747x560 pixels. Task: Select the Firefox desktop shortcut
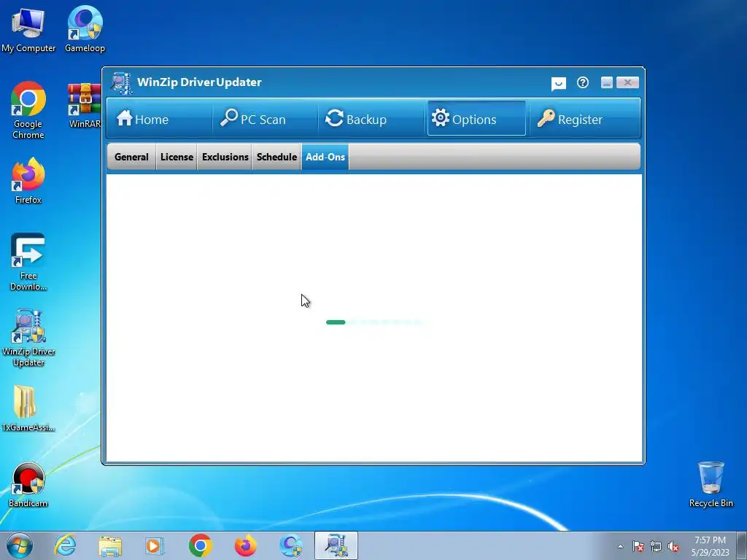coord(28,181)
